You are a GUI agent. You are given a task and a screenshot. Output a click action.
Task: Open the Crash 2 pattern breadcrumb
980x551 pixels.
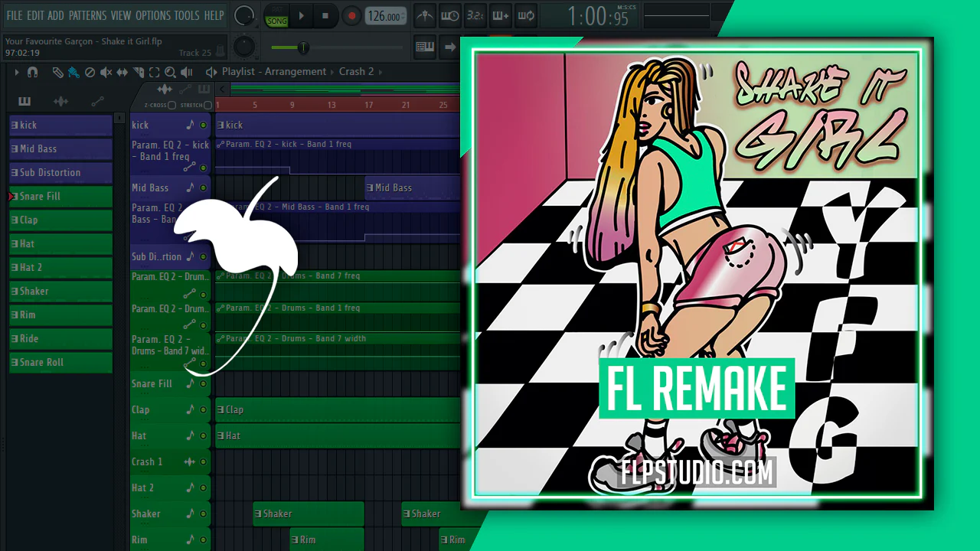(357, 72)
